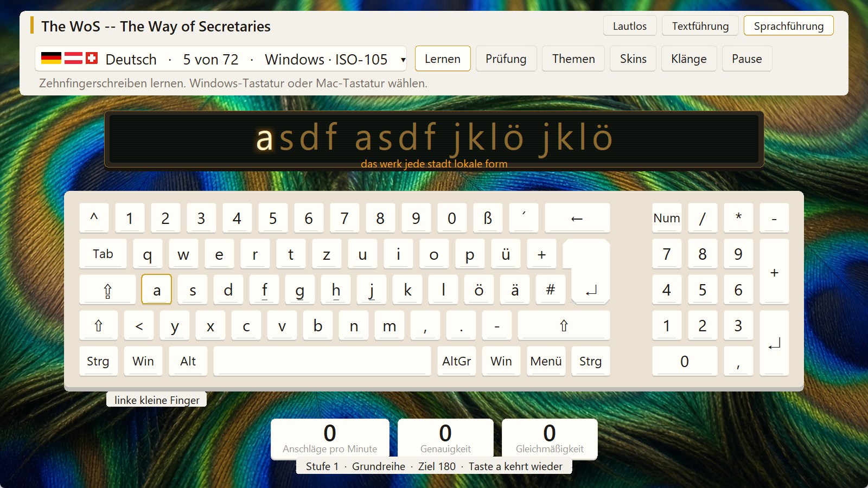This screenshot has height=488, width=868.
Task: Click the Tab key
Action: click(x=103, y=254)
